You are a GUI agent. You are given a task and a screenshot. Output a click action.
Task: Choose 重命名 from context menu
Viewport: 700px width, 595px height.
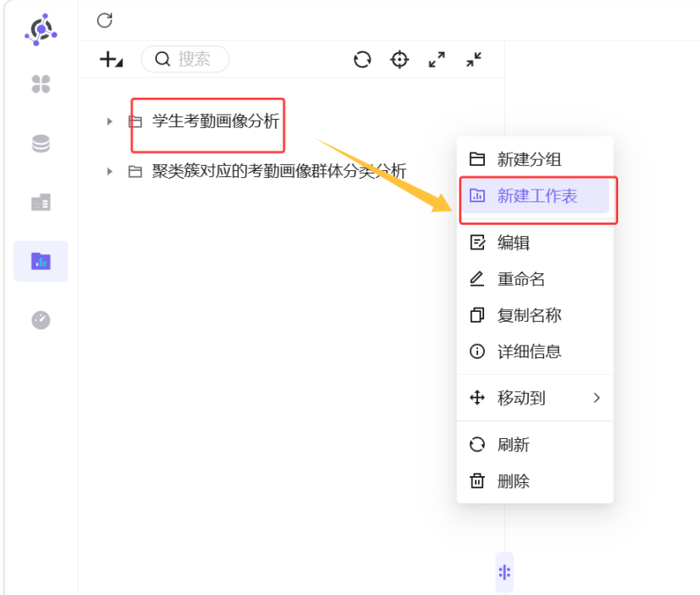(536, 279)
